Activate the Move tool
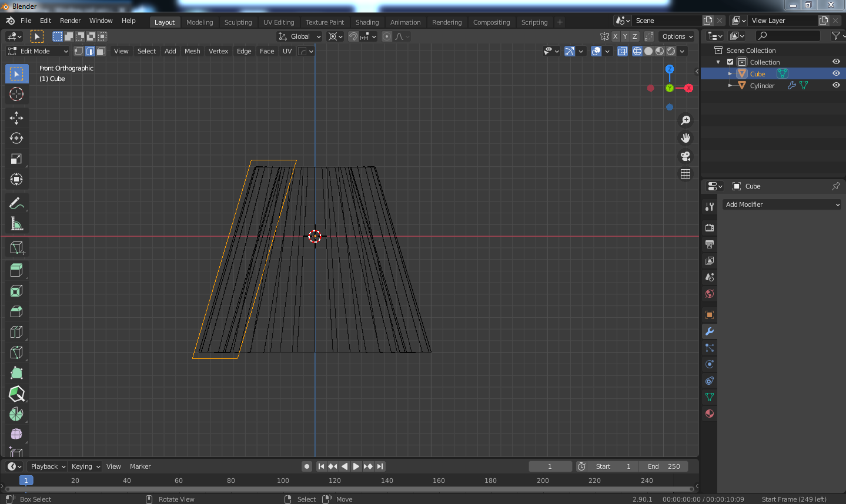 (x=16, y=118)
